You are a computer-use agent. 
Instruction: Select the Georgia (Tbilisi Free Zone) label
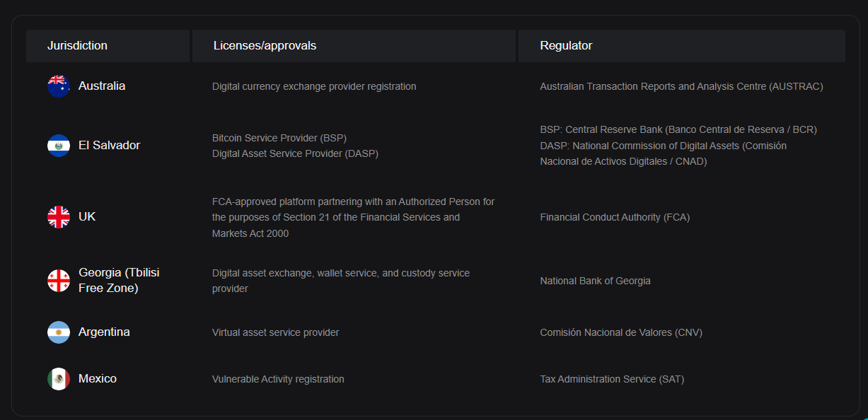pos(119,281)
